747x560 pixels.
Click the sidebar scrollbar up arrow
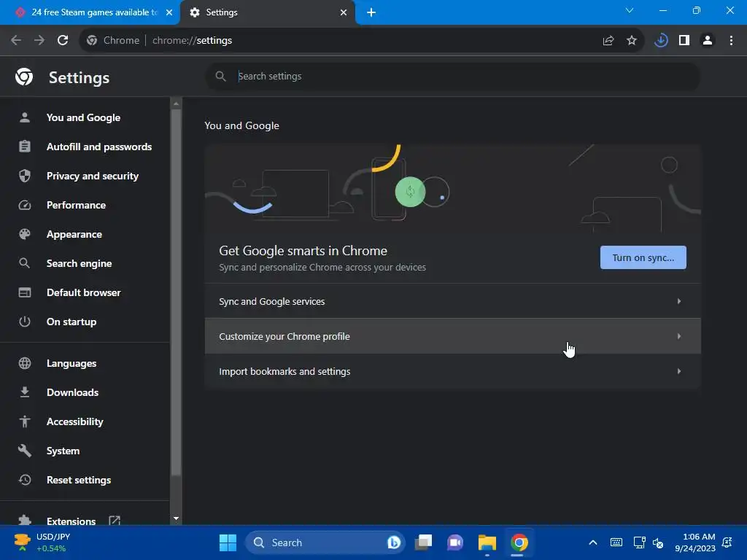(x=176, y=104)
